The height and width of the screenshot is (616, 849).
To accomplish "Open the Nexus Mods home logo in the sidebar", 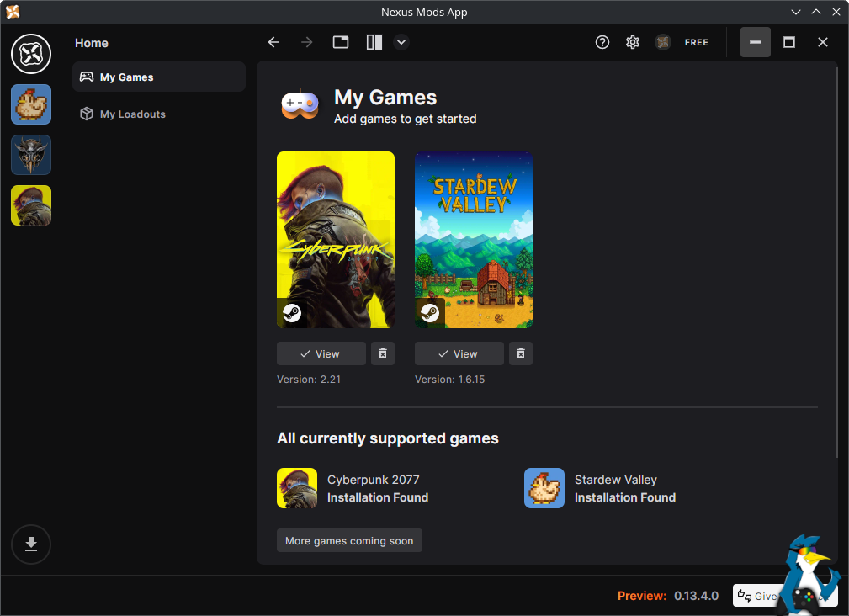I will (31, 54).
